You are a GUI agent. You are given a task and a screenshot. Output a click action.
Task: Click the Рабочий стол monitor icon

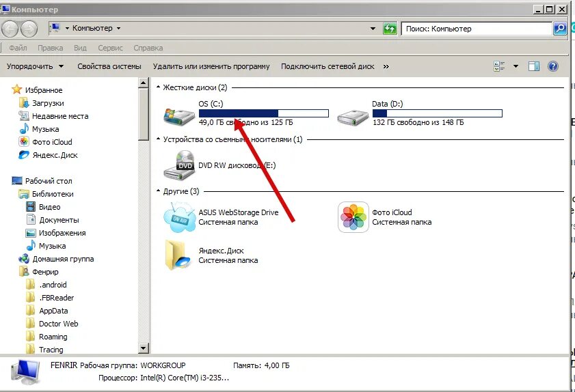(x=17, y=180)
